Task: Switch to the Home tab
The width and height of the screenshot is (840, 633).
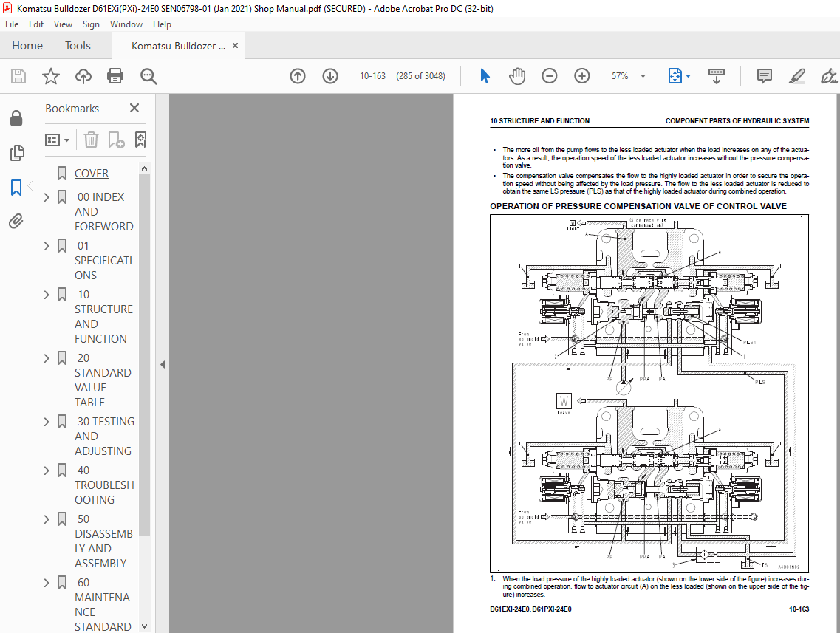Action: pos(27,46)
